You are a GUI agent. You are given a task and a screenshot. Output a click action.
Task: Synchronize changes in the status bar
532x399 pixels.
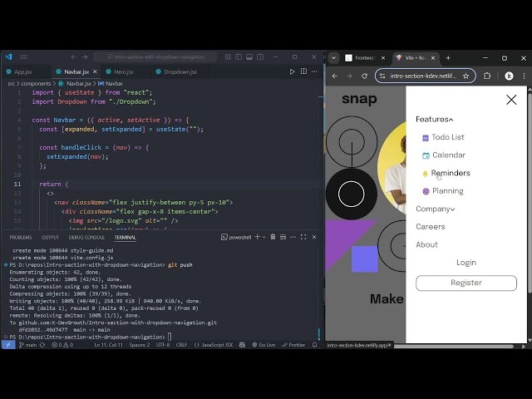pyautogui.click(x=42, y=345)
